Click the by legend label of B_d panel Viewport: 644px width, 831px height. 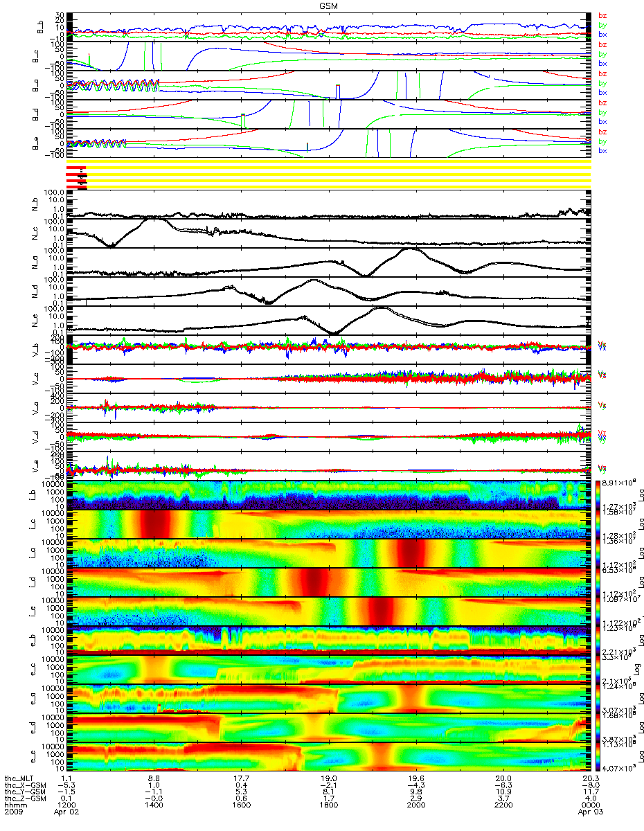[x=602, y=112]
